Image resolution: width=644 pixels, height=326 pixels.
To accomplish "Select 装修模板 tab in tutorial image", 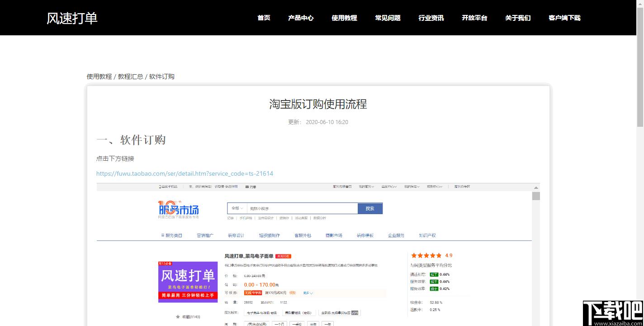I will click(x=365, y=235).
